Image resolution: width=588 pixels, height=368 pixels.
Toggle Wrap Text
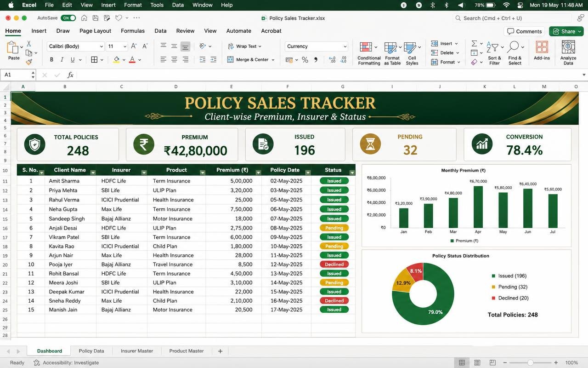click(x=244, y=46)
